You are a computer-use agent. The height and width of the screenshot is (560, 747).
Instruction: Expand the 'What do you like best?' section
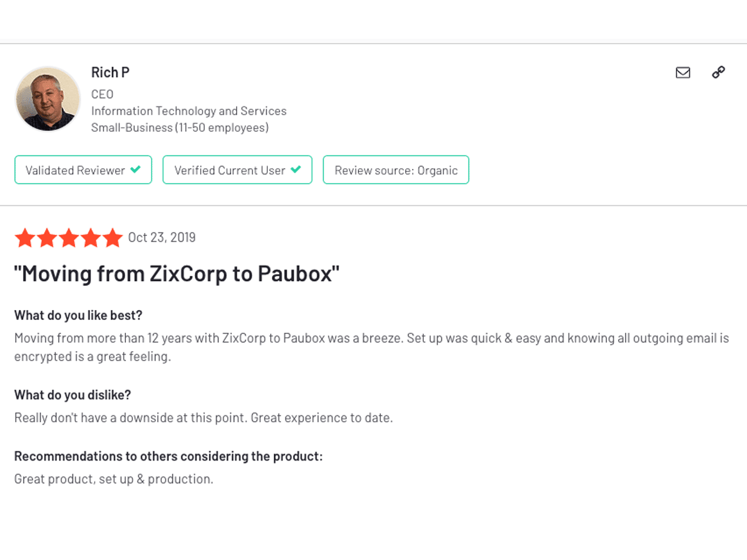click(78, 315)
